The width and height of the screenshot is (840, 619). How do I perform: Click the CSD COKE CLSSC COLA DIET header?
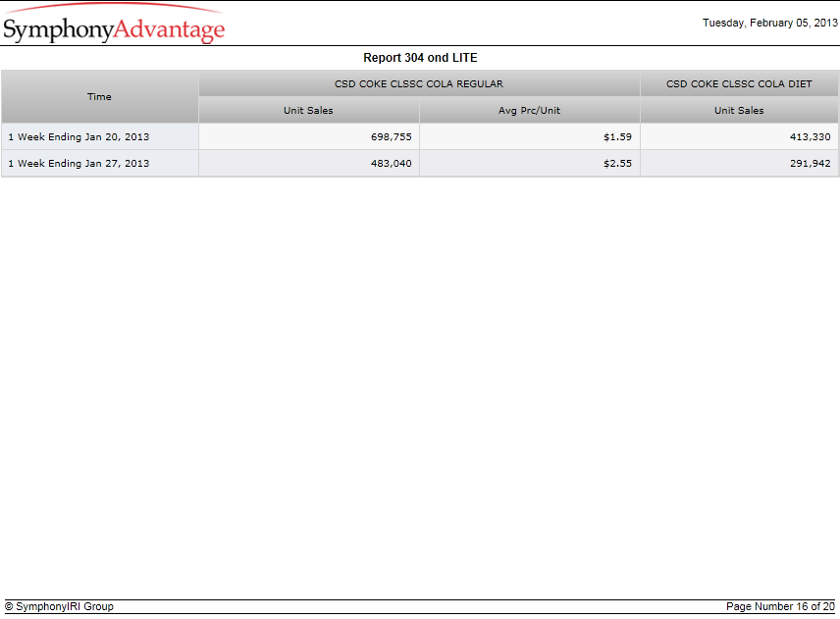739,84
